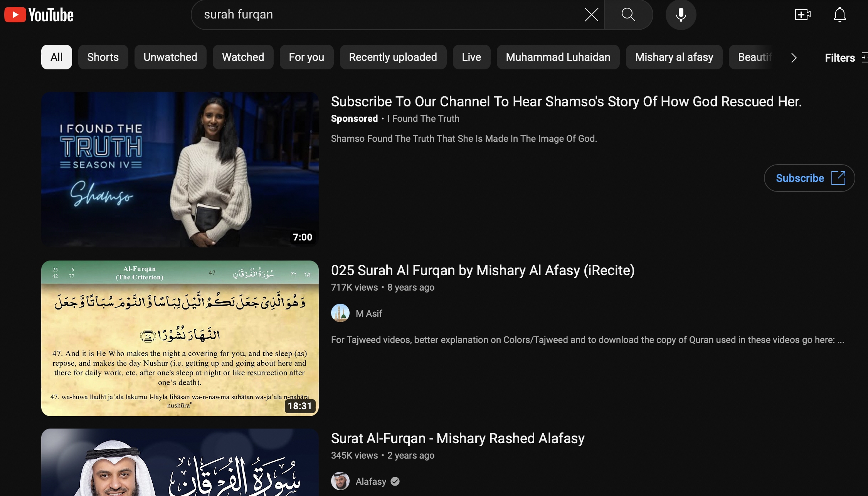Viewport: 868px width, 496px height.
Task: Start voice search with microphone icon
Action: (681, 15)
